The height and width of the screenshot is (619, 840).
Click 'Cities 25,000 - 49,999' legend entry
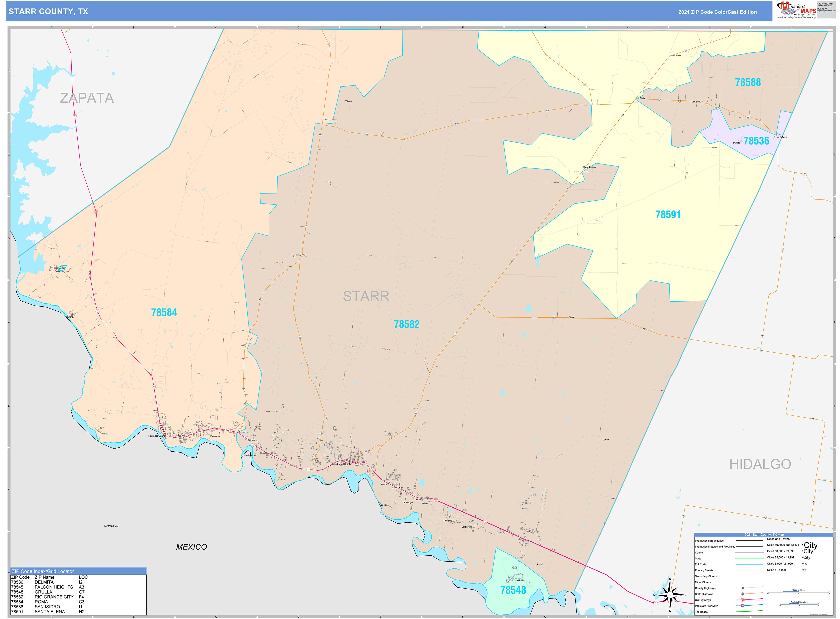[780, 558]
